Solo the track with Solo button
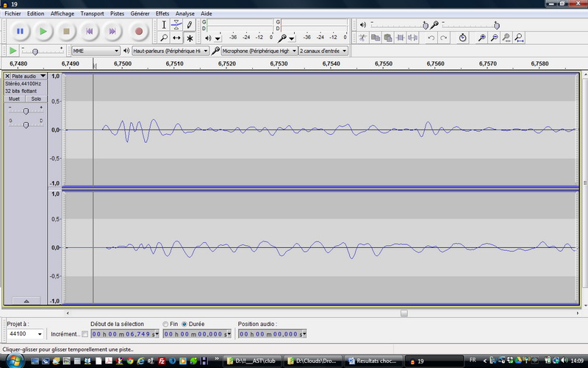Screen dimensions: 588x368 tap(36, 99)
